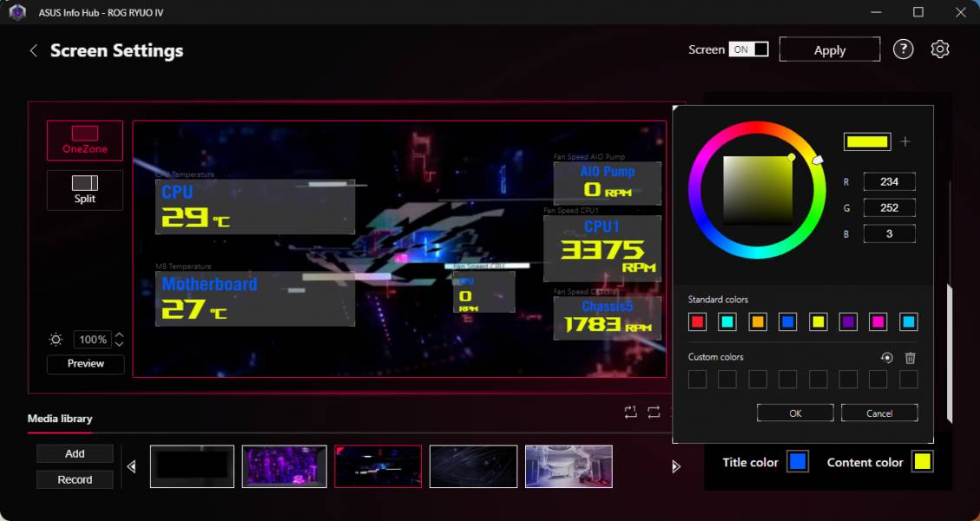Screen dimensions: 980x521
Task: Open the help question mark icon
Action: pyautogui.click(x=903, y=49)
